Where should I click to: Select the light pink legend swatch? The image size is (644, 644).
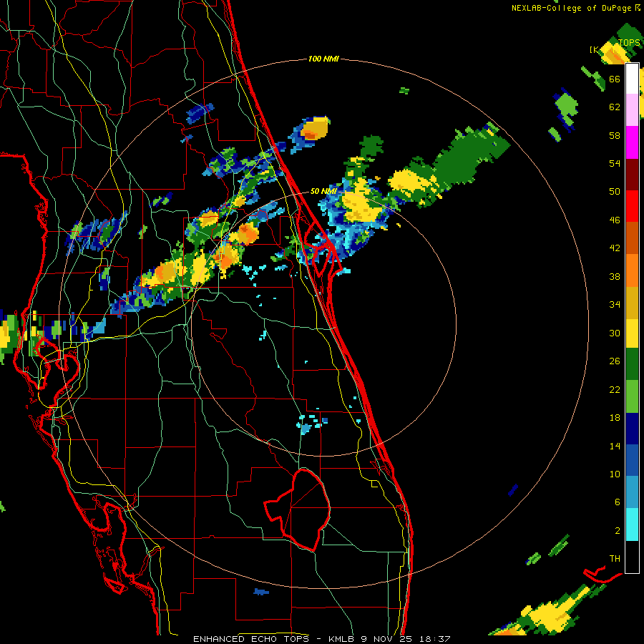[x=632, y=109]
